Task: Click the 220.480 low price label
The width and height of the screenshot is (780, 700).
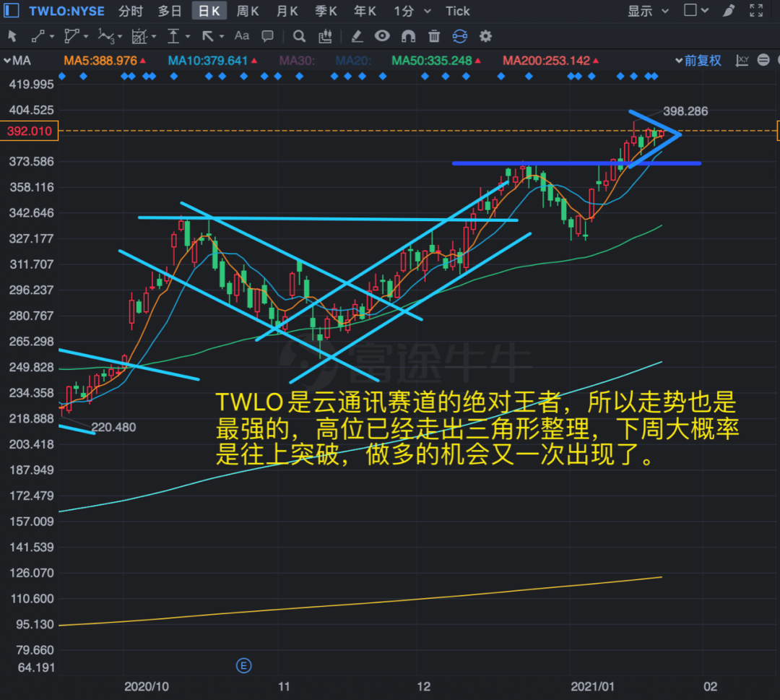Action: pos(113,427)
